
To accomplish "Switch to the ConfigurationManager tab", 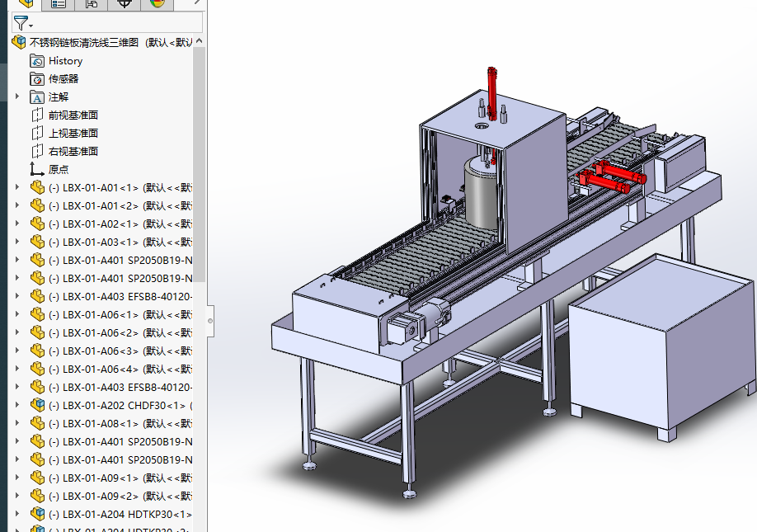I will [x=92, y=4].
